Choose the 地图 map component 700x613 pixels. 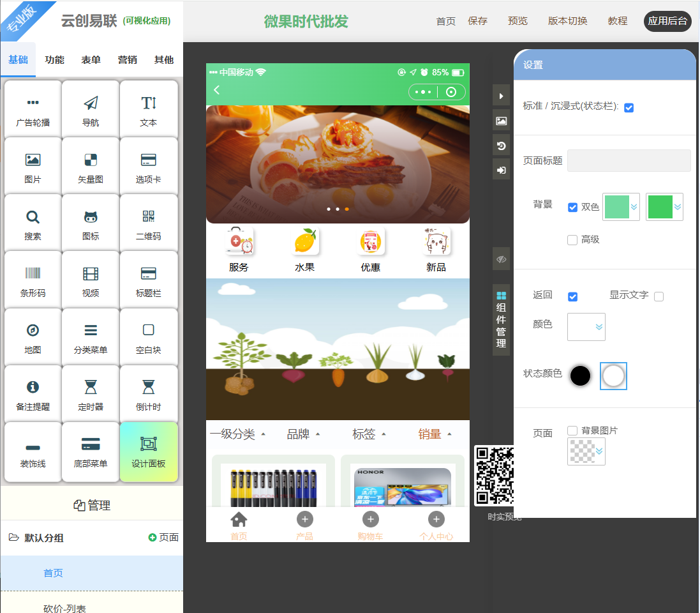(33, 337)
